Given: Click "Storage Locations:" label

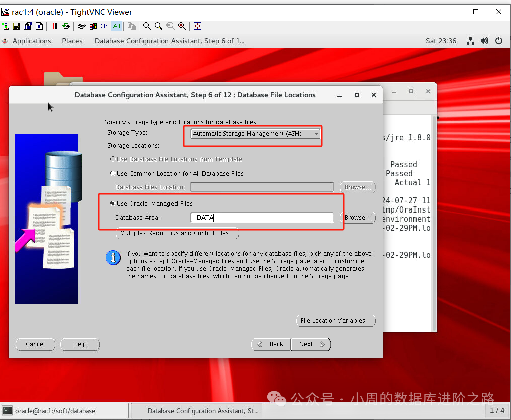Looking at the screenshot, I should pyautogui.click(x=133, y=146).
